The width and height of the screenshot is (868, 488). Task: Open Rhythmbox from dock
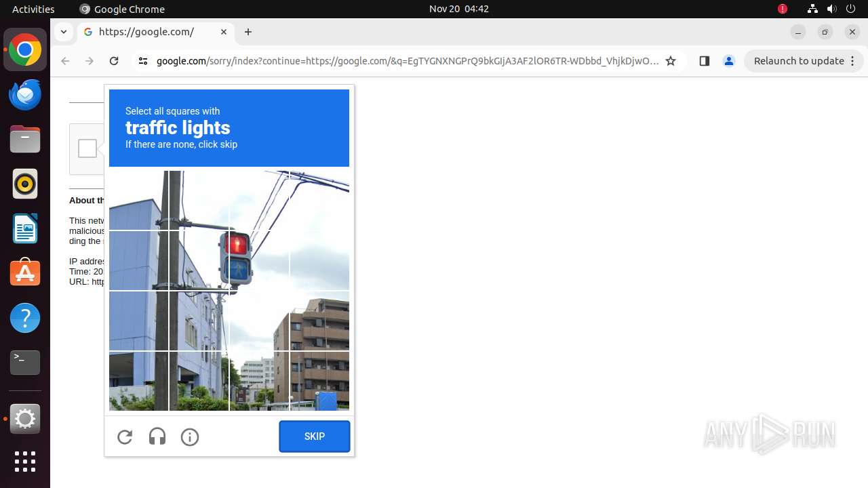[x=25, y=184]
